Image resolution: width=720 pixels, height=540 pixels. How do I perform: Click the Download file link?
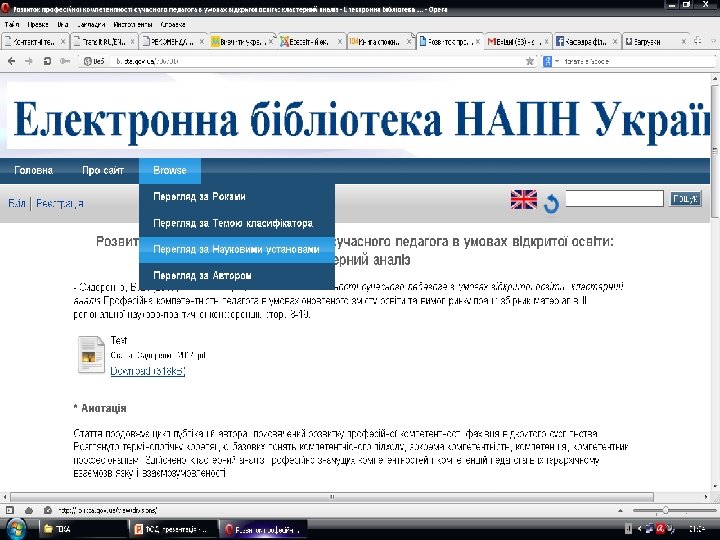point(148,371)
